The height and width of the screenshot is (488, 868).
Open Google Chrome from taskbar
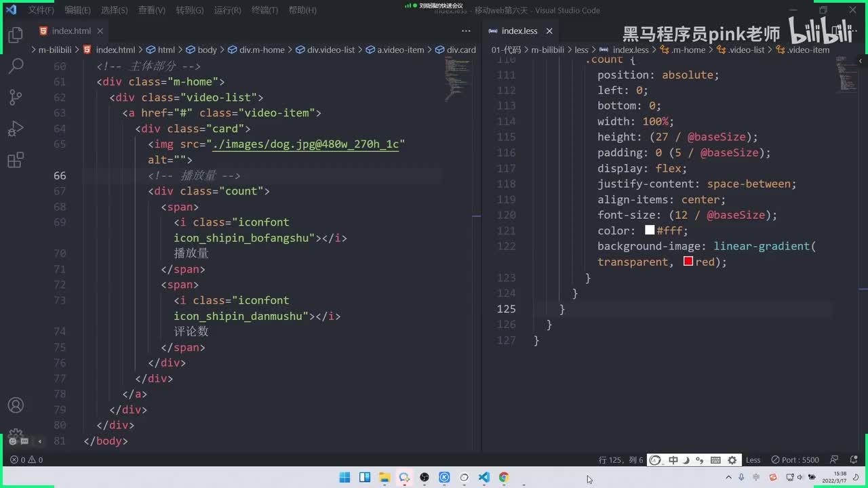pyautogui.click(x=504, y=477)
